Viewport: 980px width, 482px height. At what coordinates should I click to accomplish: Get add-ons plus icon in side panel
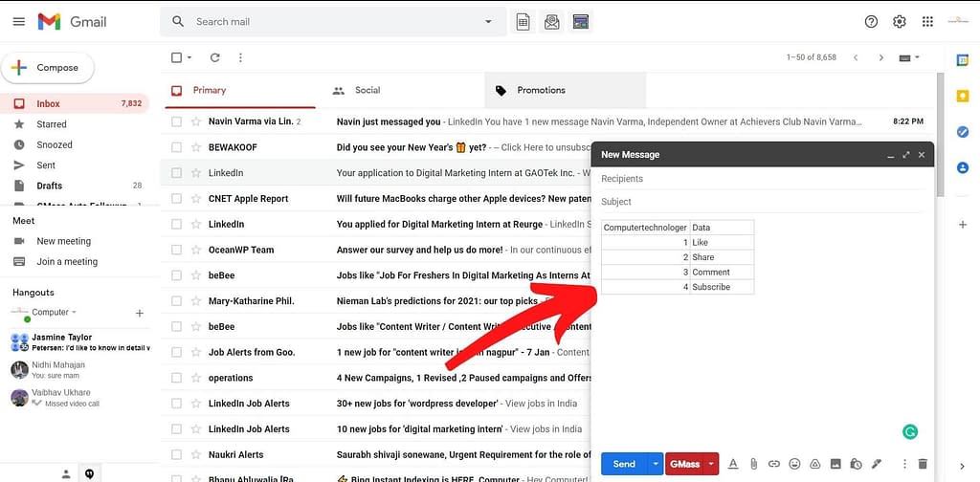pos(963,225)
